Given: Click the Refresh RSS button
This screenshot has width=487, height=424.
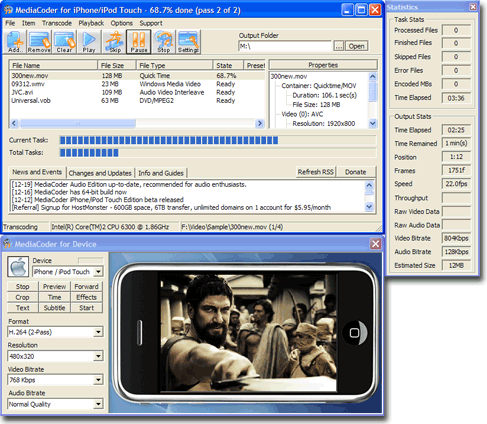Looking at the screenshot, I should 316,172.
